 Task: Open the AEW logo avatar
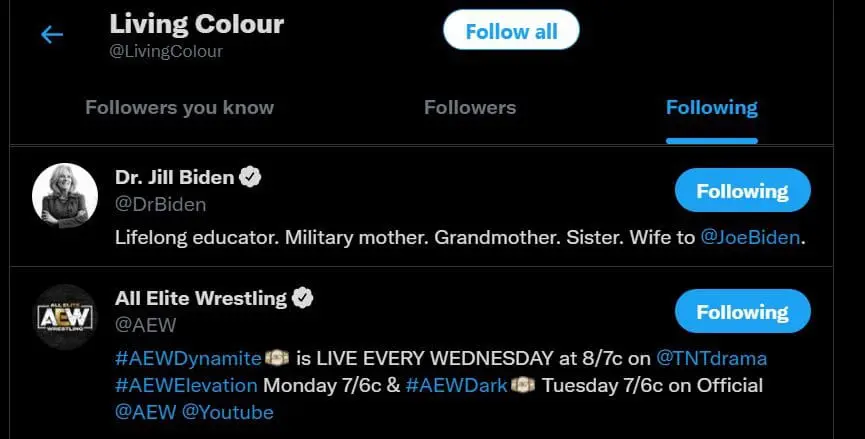(65, 316)
